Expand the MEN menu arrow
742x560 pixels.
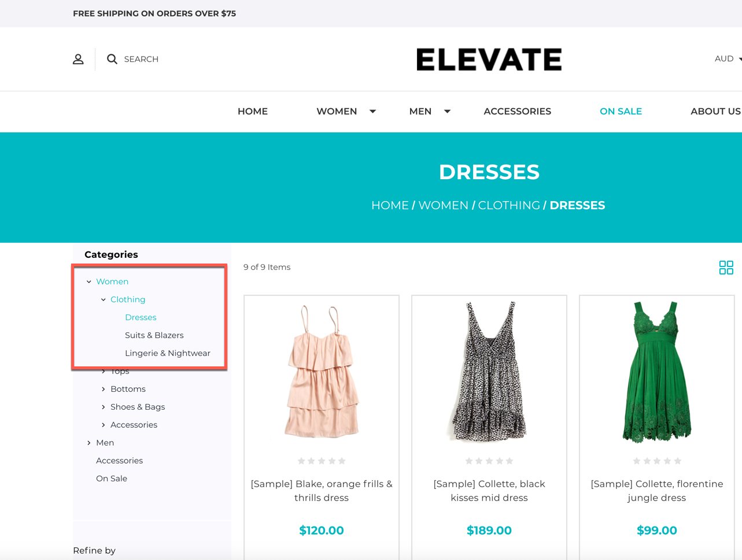(447, 112)
